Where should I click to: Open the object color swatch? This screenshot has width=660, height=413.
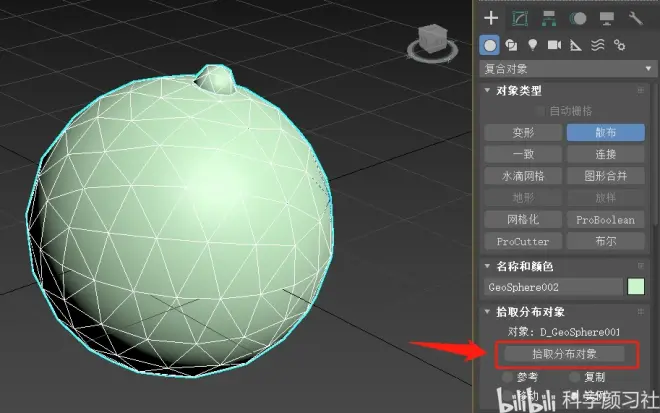(x=636, y=287)
